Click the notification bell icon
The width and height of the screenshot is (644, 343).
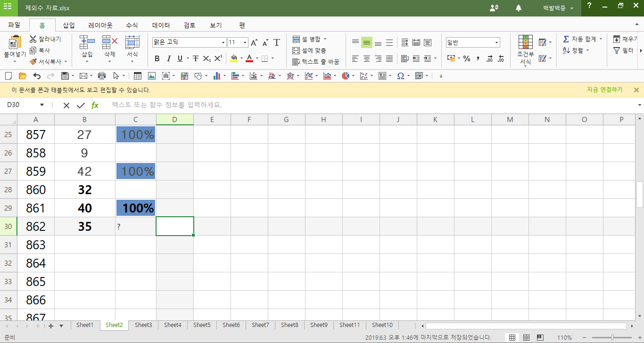pyautogui.click(x=519, y=8)
